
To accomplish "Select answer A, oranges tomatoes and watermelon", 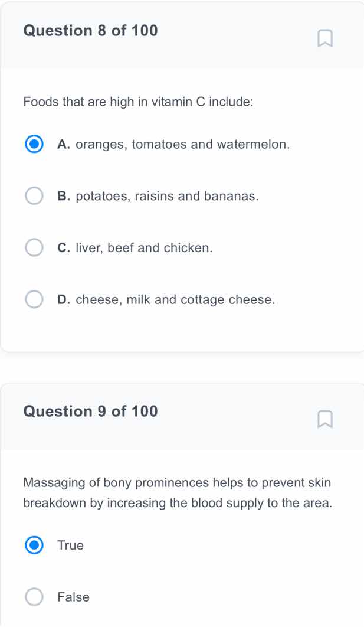I will [x=34, y=143].
